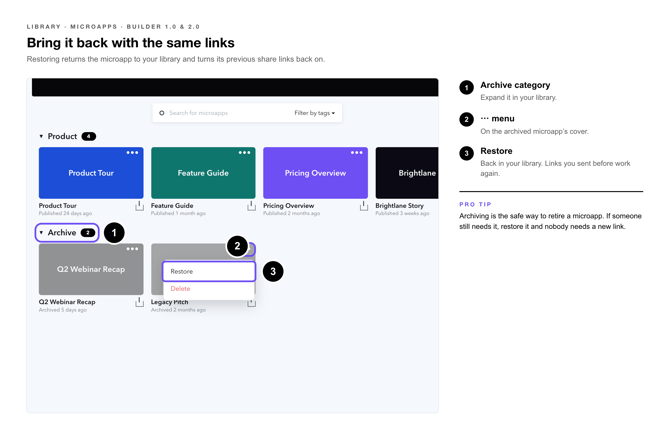The width and height of the screenshot is (670, 430).
Task: Click 'Published 1 month ago' text
Action: tap(178, 213)
